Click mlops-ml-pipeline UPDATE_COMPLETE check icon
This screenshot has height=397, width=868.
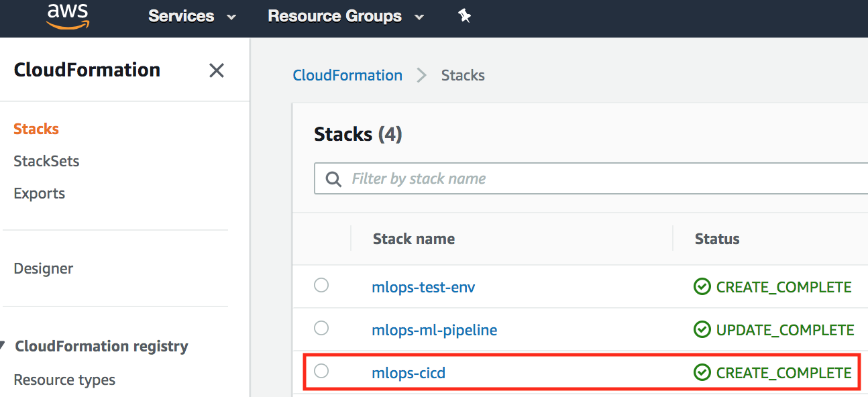(x=702, y=330)
